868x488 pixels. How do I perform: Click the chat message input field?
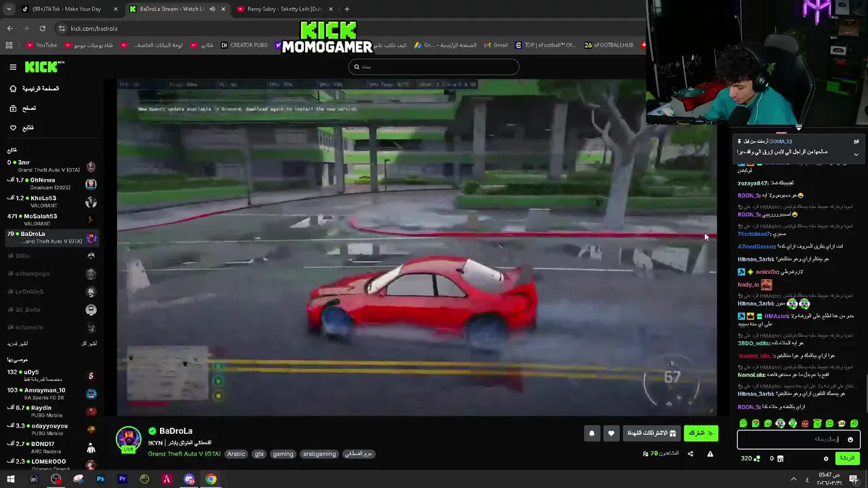click(x=798, y=439)
